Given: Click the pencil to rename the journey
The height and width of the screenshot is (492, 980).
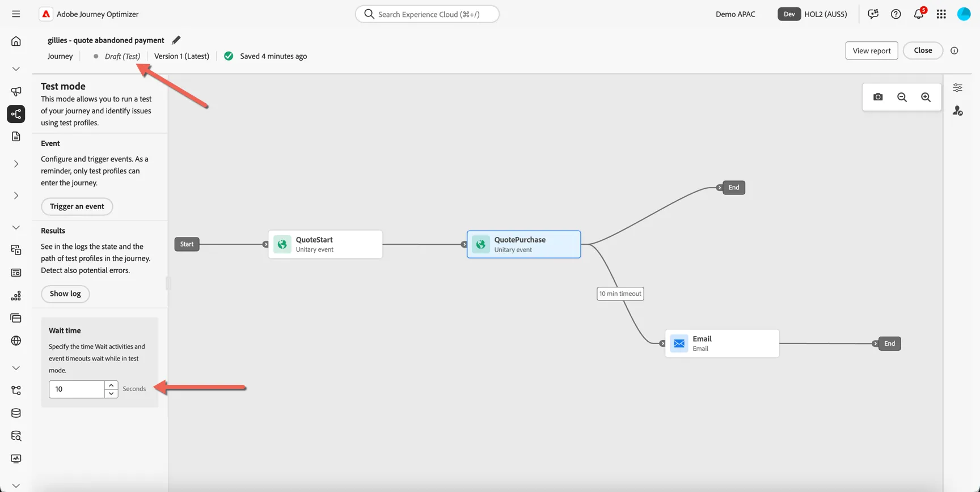Looking at the screenshot, I should 176,40.
